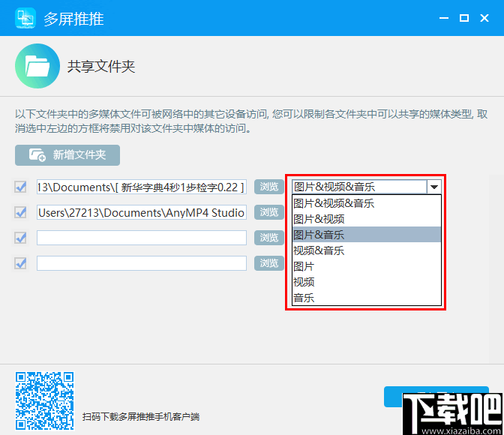The width and height of the screenshot is (504, 435).
Task: Pick the 视频 only option
Action: coord(367,282)
